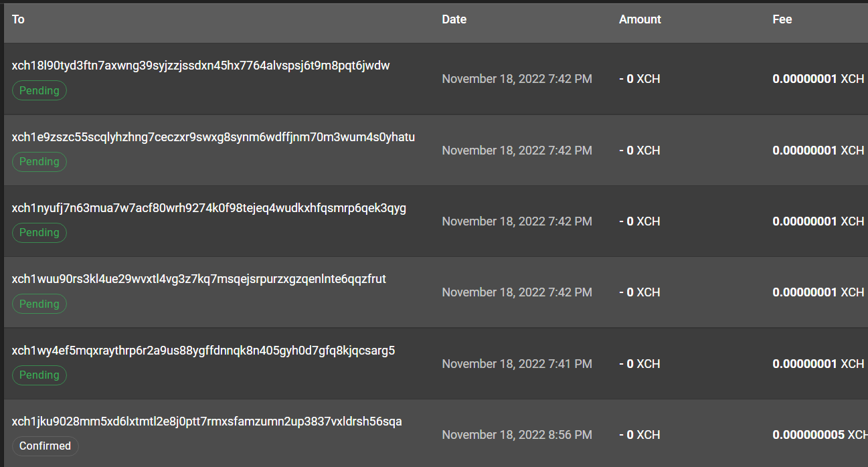The width and height of the screenshot is (868, 467).
Task: Click the Pending badge on the first transaction
Action: (39, 90)
